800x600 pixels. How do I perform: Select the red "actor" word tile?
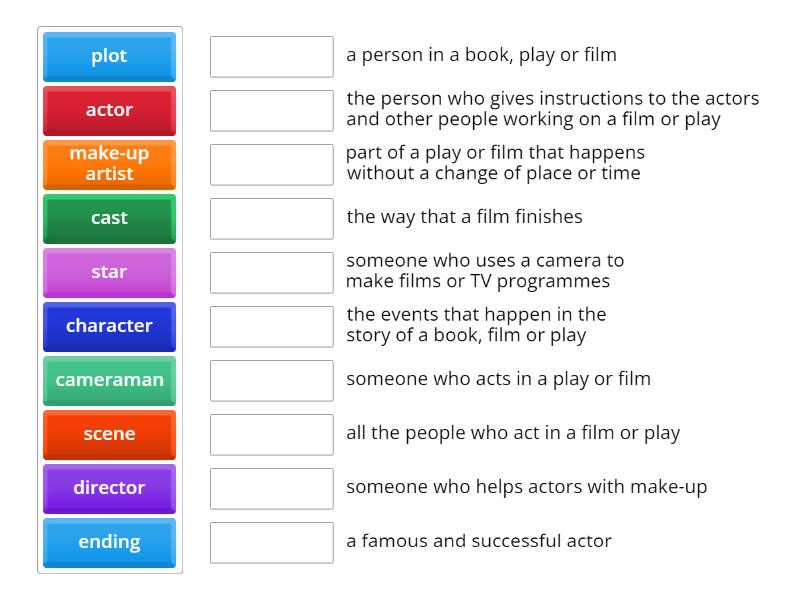pos(109,111)
